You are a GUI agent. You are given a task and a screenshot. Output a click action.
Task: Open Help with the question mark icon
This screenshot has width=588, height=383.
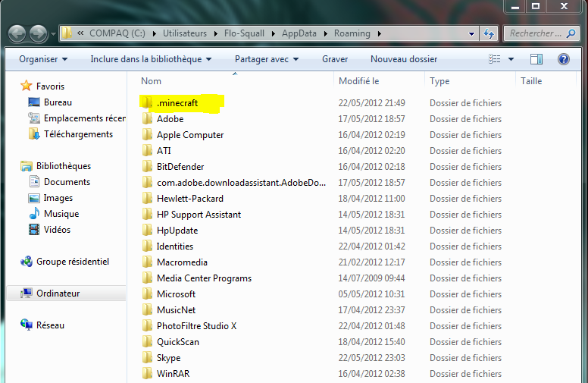[x=564, y=59]
